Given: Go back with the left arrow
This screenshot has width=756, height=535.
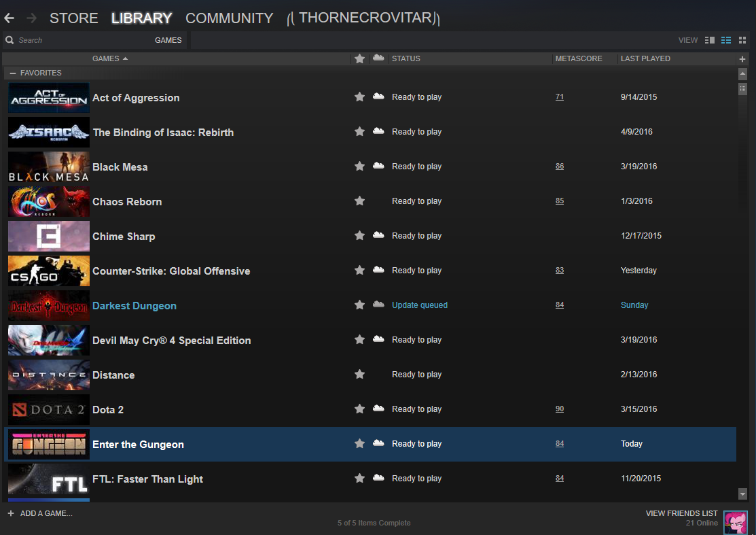Looking at the screenshot, I should click(9, 18).
